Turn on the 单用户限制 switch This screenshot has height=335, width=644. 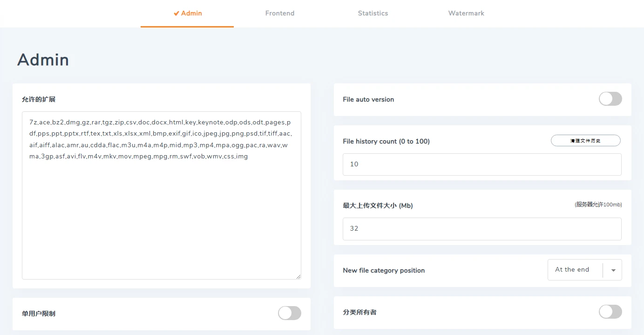coord(289,314)
